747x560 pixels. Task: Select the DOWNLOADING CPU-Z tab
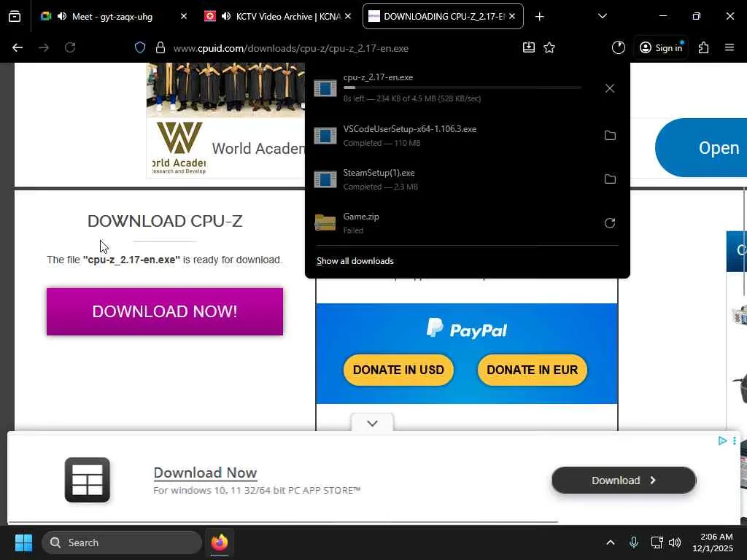(444, 17)
